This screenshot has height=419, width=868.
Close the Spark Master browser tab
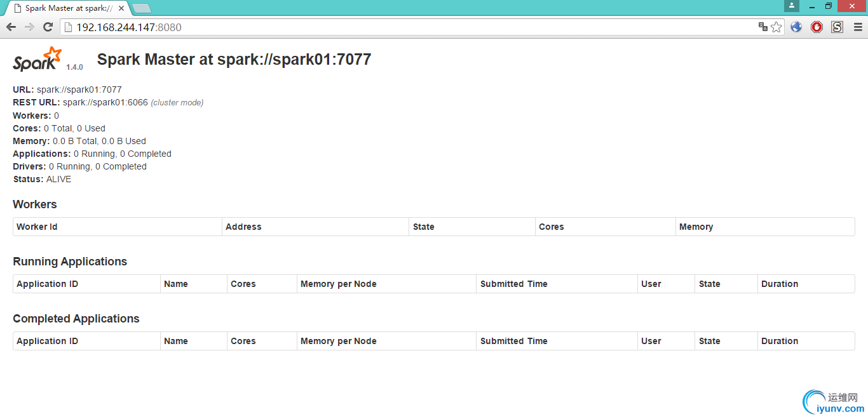[121, 8]
